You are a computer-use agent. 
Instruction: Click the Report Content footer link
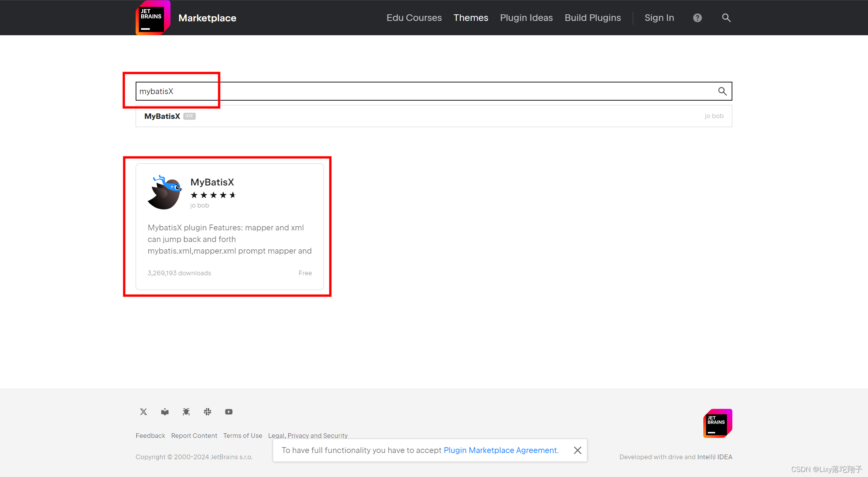tap(194, 436)
